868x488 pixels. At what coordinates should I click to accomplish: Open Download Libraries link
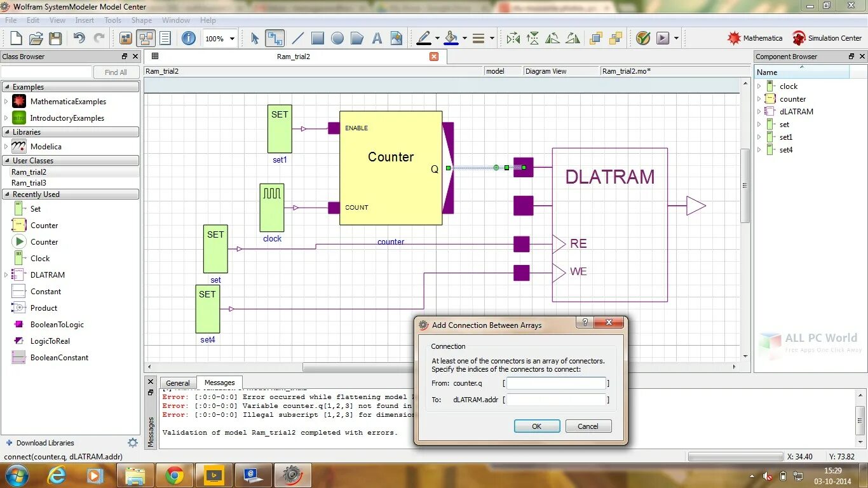(45, 443)
